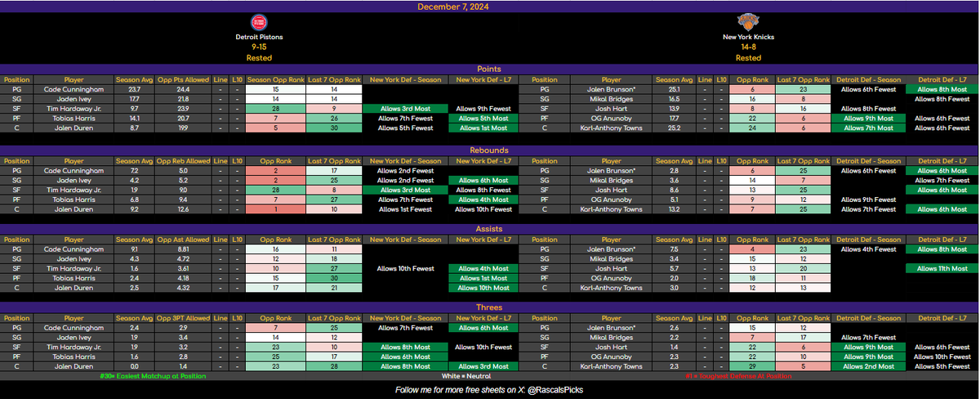980x399 pixels.
Task: Click the Points section header
Action: coord(490,69)
